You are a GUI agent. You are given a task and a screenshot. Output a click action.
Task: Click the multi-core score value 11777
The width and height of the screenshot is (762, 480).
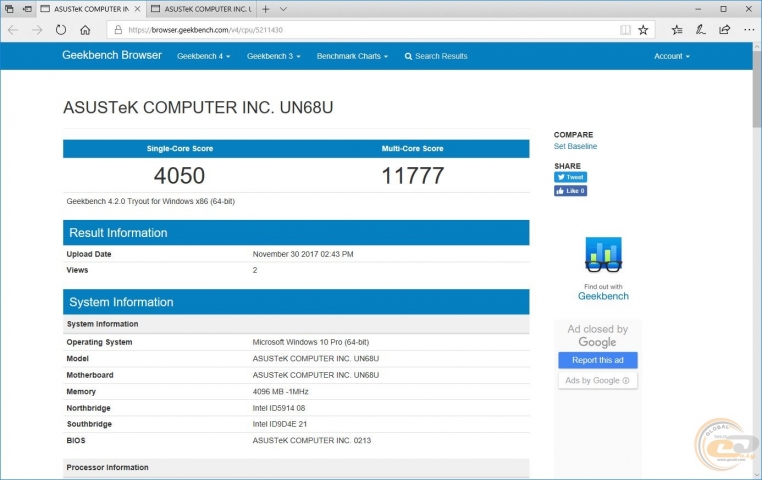point(413,175)
